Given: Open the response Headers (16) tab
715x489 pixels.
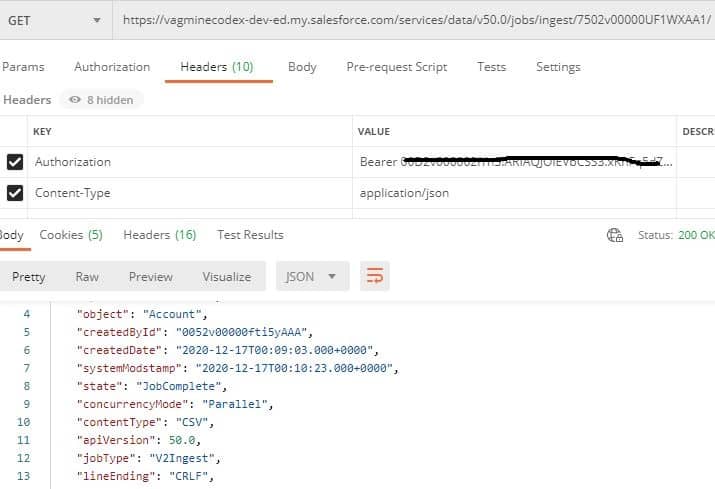Looking at the screenshot, I should pos(160,235).
